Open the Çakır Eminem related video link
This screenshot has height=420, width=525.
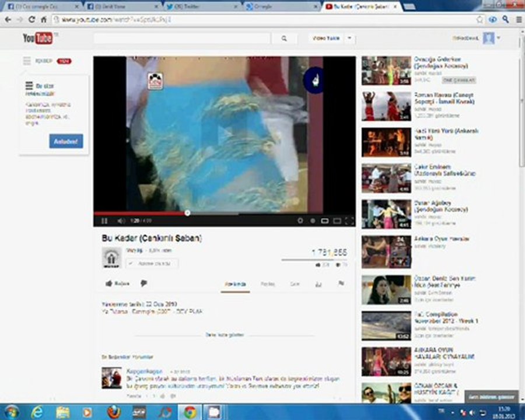(445, 170)
